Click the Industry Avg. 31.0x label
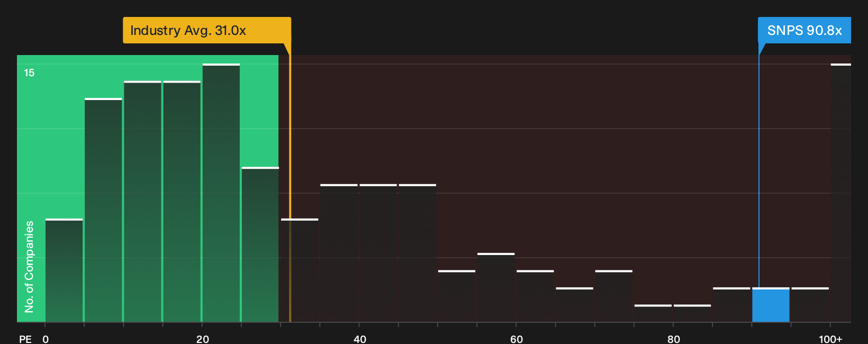Viewport: 868px width, 344px height. [207, 30]
